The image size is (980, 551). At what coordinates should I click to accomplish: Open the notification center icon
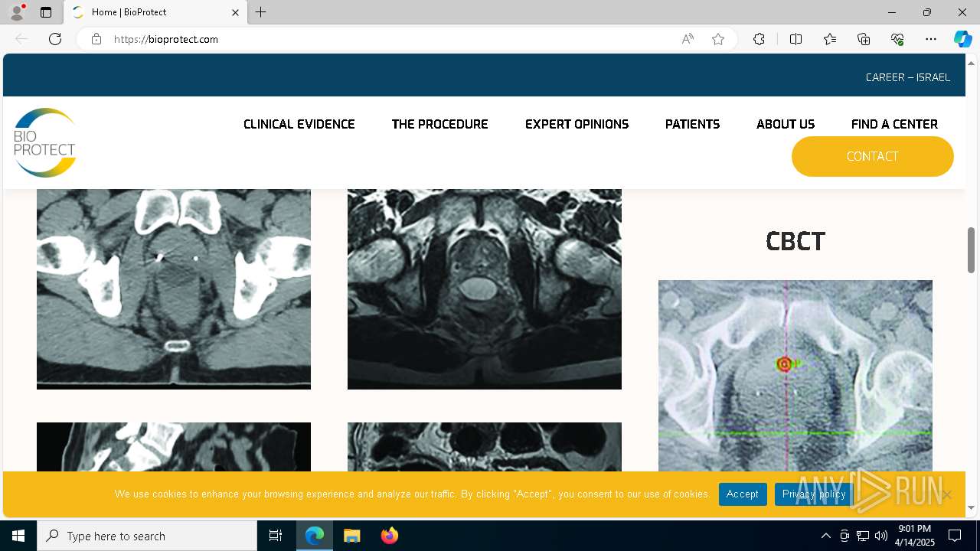(x=955, y=536)
